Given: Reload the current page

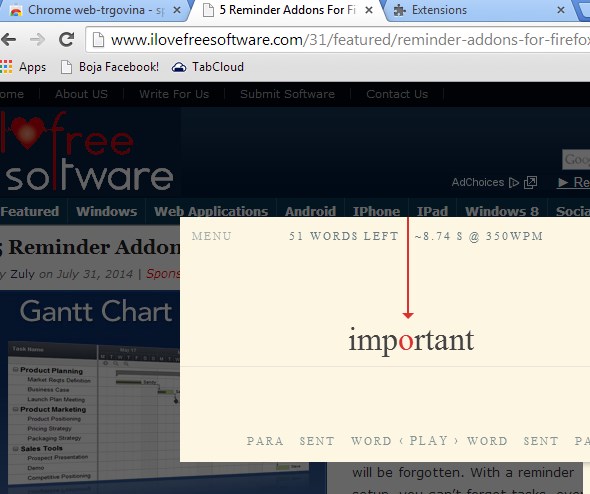Looking at the screenshot, I should (67, 39).
